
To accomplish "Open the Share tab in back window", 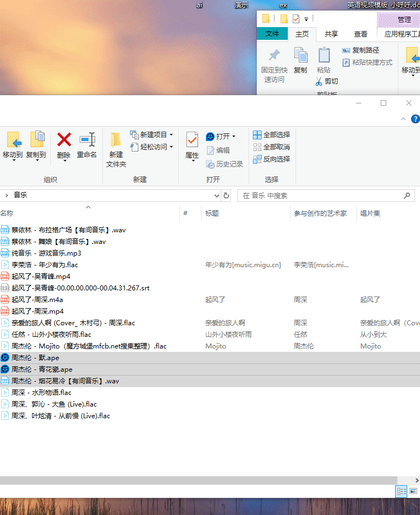I will [x=331, y=34].
